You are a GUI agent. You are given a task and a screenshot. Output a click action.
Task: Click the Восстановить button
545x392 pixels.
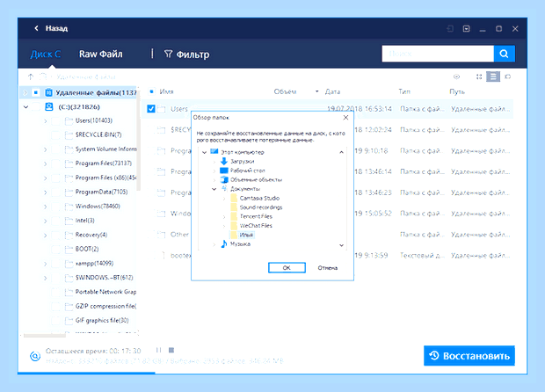(x=469, y=355)
